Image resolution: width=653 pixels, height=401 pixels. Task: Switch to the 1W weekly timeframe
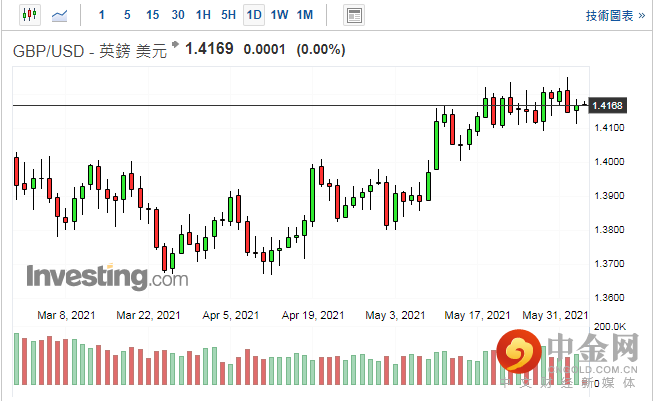[x=279, y=15]
